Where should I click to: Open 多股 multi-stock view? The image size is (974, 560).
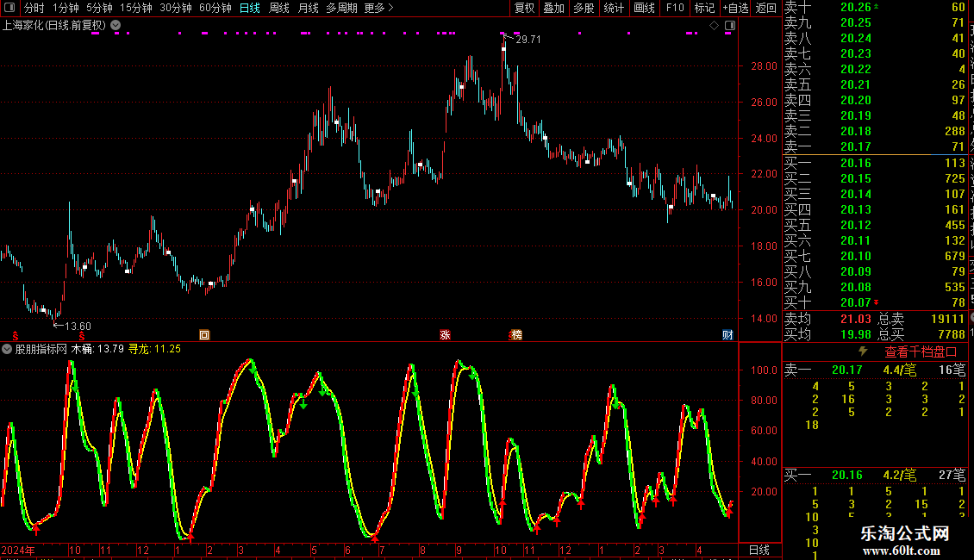(x=584, y=8)
